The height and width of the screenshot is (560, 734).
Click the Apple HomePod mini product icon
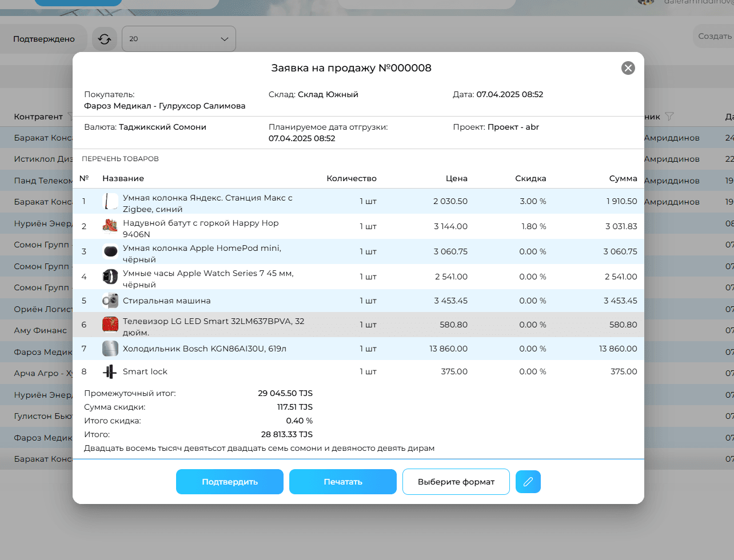tap(110, 251)
